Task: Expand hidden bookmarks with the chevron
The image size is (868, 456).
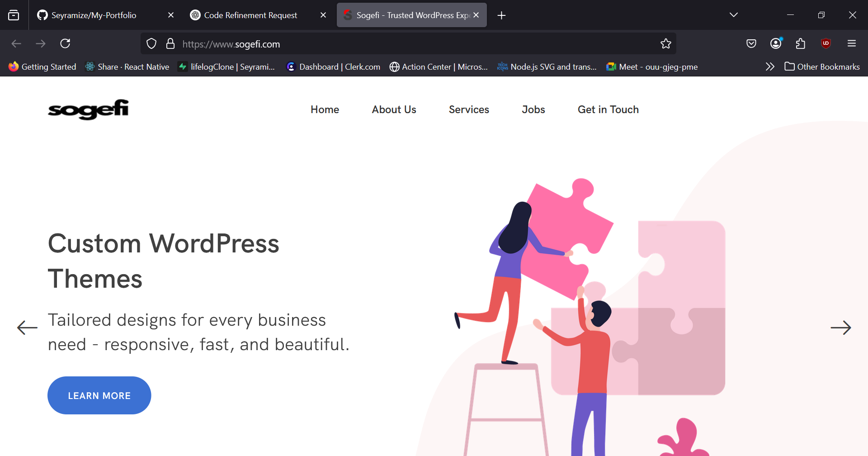Action: point(770,66)
